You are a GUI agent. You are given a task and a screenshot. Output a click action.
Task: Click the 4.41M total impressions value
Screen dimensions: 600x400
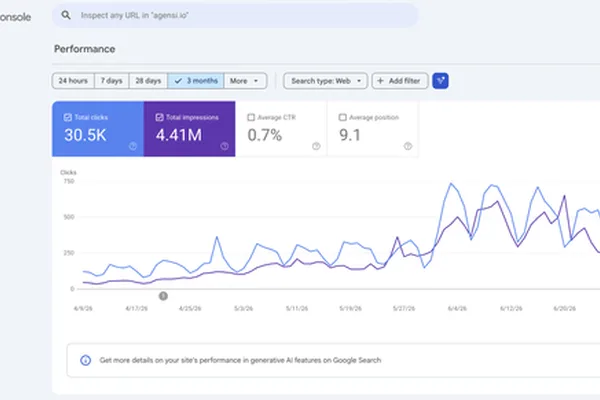coord(179,135)
